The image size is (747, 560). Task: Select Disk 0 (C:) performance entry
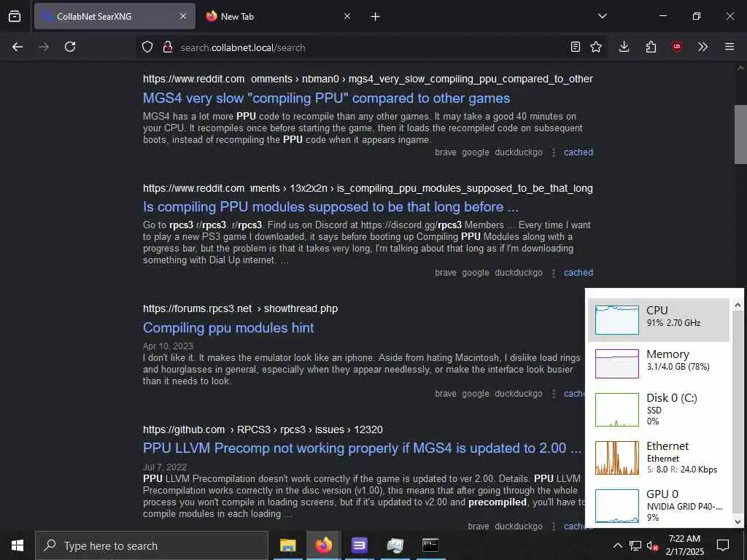659,409
